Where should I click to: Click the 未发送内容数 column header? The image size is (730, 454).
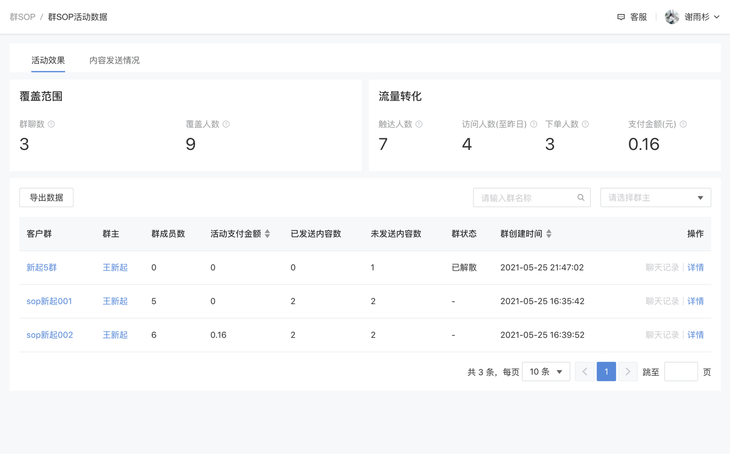tap(396, 234)
